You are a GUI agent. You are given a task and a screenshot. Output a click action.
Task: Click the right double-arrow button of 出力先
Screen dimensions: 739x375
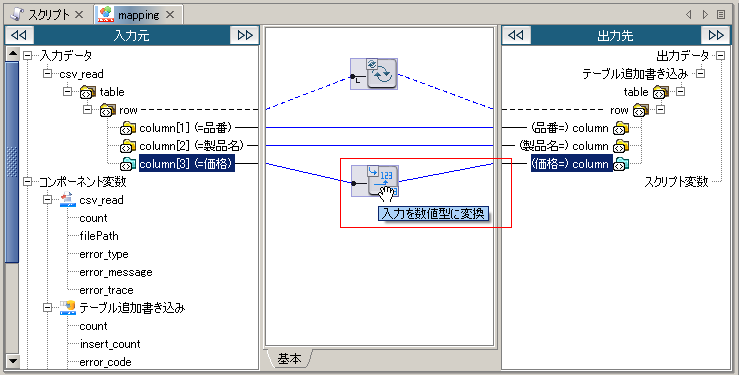tap(716, 35)
